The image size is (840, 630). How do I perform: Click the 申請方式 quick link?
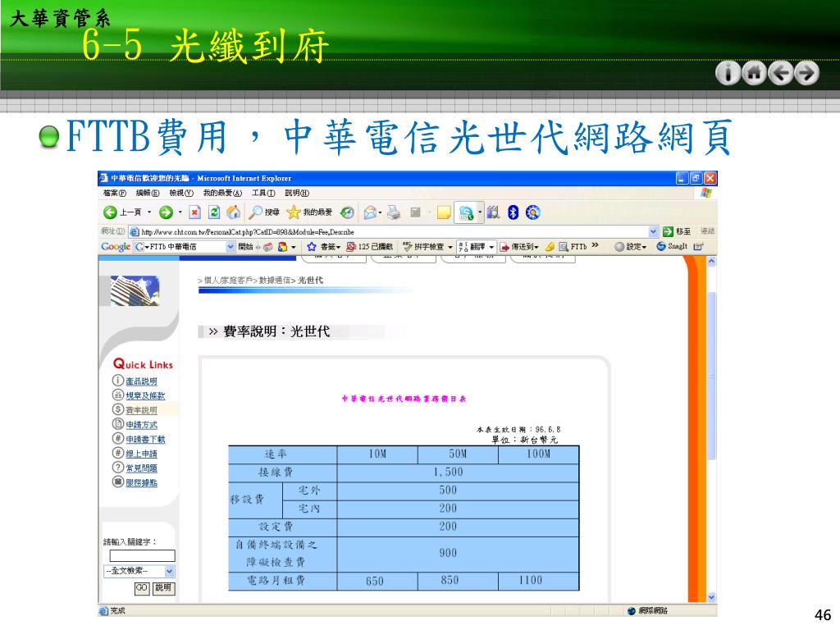[x=141, y=424]
